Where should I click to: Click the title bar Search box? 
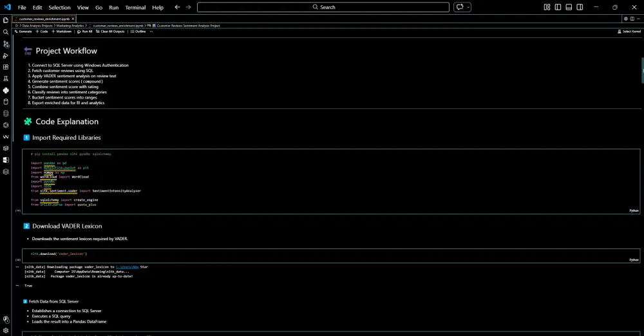[323, 7]
